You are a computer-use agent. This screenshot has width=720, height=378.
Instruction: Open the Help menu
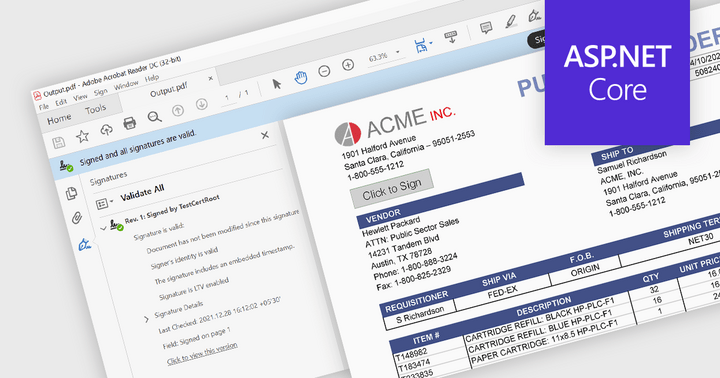pos(152,79)
